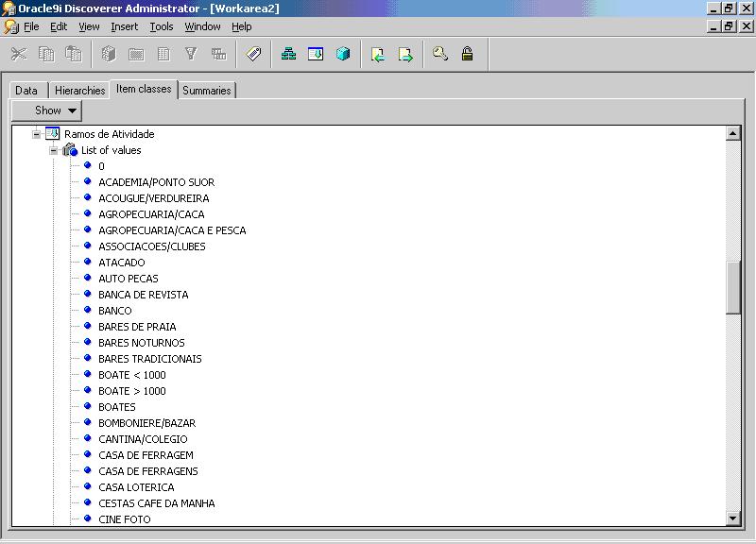
Task: Open the Tools menu
Action: pyautogui.click(x=162, y=26)
